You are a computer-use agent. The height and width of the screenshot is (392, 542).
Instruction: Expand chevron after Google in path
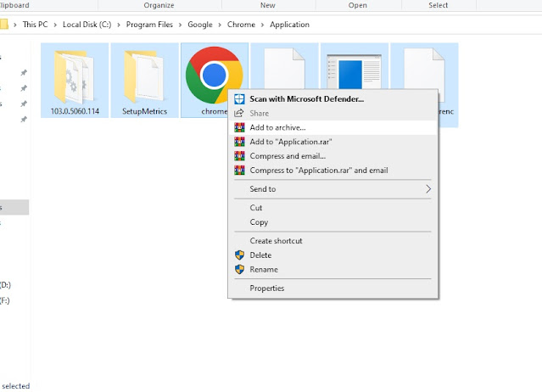[220, 25]
